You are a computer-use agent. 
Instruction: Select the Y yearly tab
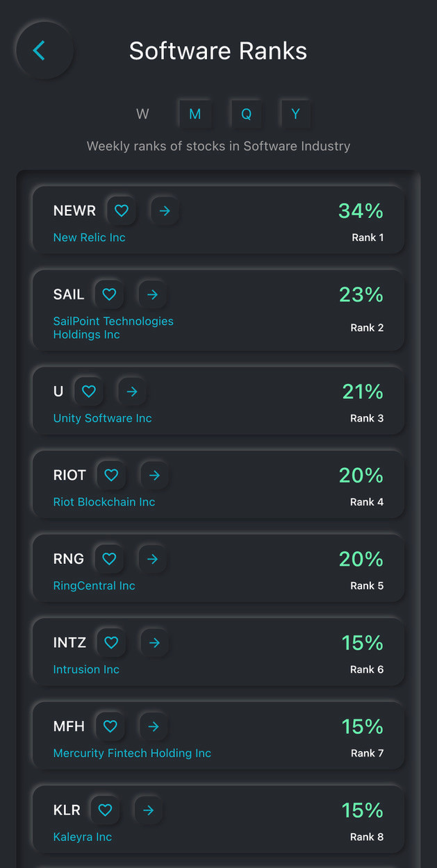295,114
